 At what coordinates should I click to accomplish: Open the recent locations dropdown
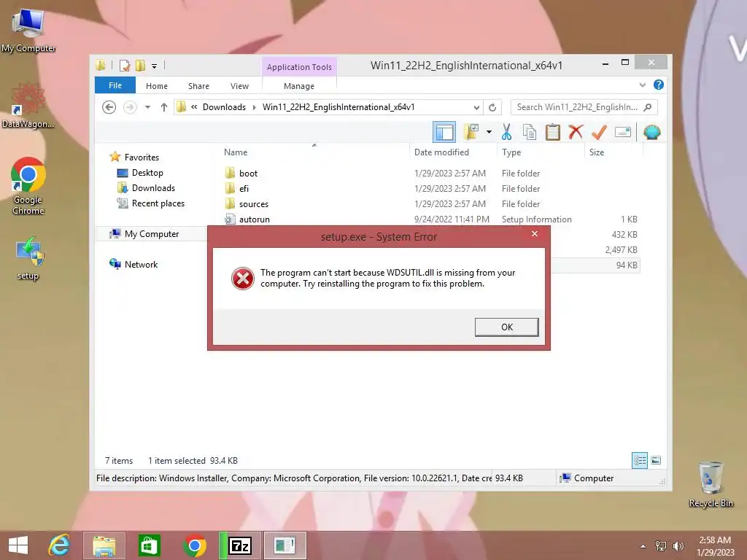click(147, 107)
